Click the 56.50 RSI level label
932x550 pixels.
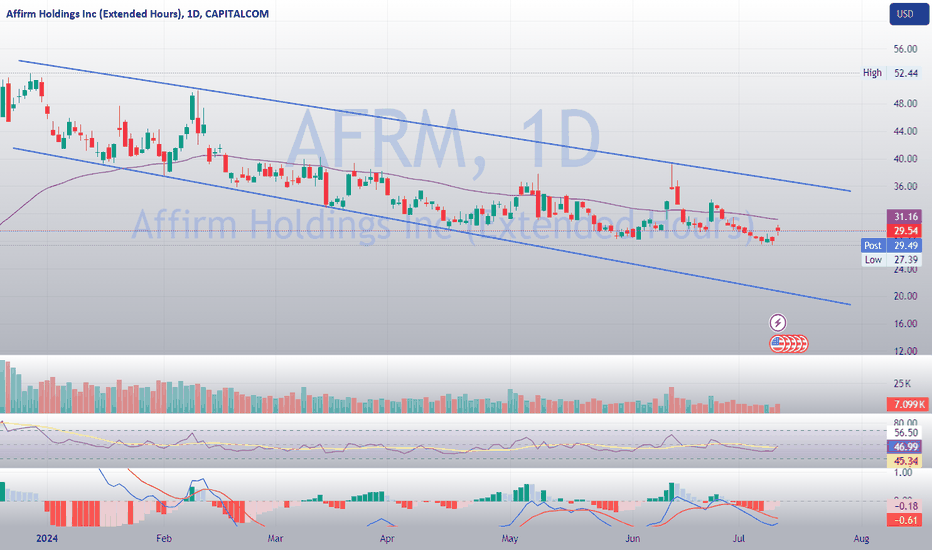[905, 433]
